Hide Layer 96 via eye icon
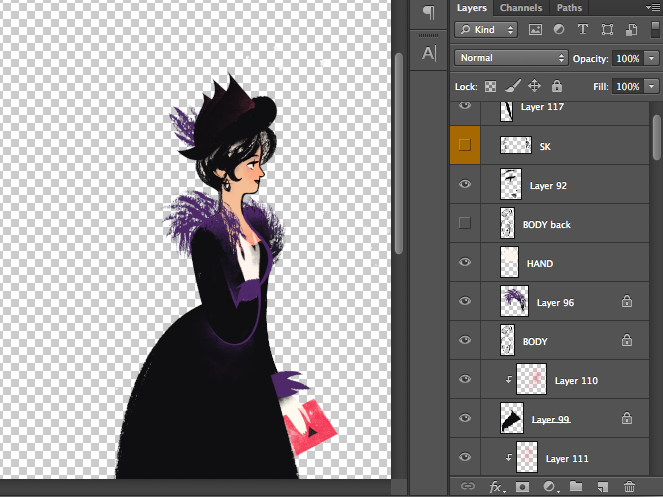The image size is (663, 497). pyautogui.click(x=465, y=301)
